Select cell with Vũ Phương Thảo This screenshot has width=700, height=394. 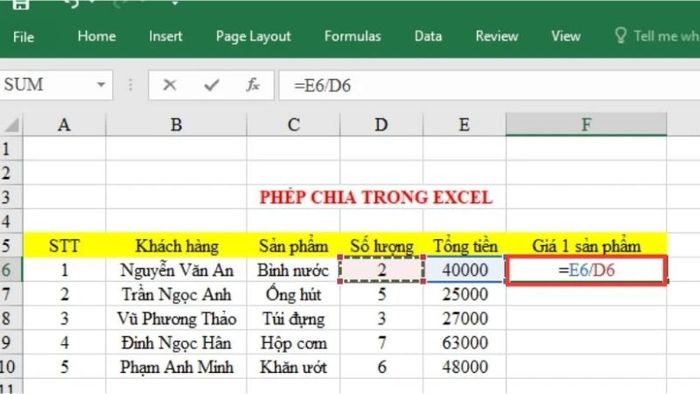(176, 318)
